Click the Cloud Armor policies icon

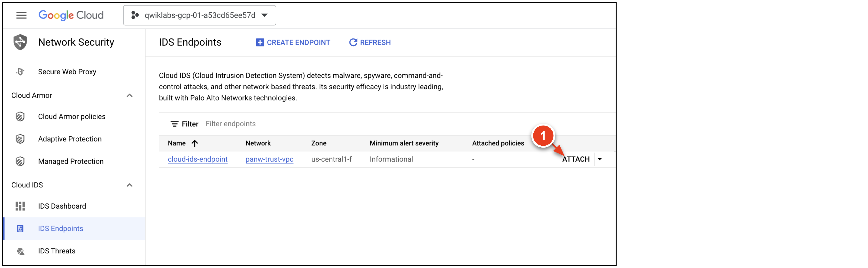(20, 117)
